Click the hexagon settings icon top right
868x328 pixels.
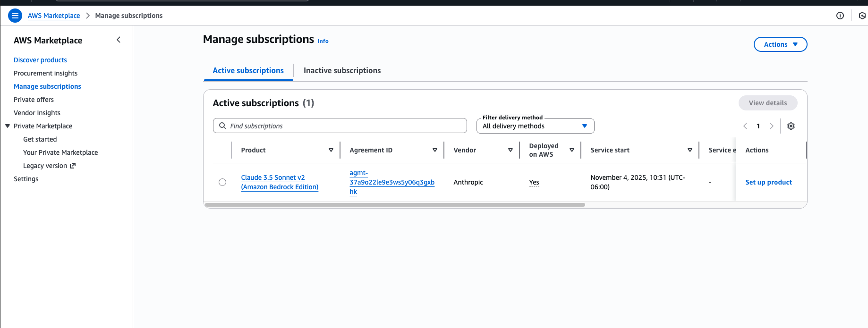[862, 16]
